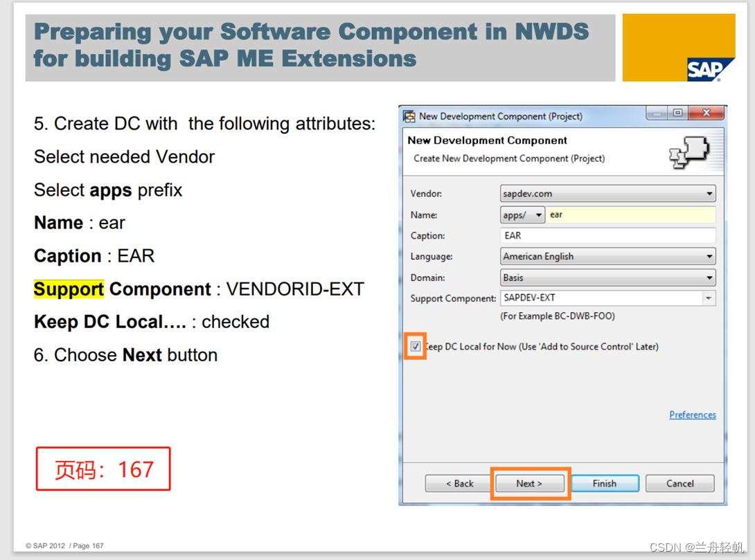This screenshot has width=755, height=560.
Task: Toggle Keep DC Local for Now checkbox
Action: 415,346
